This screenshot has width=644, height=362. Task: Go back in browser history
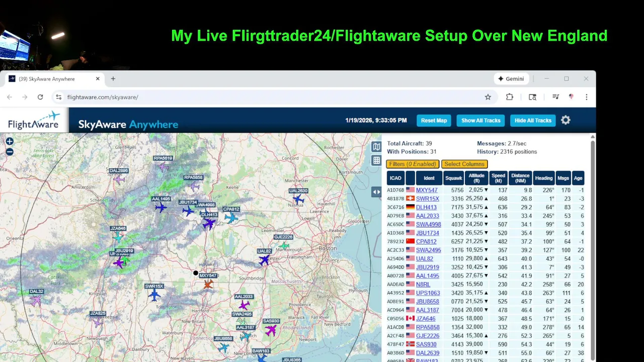(10, 97)
